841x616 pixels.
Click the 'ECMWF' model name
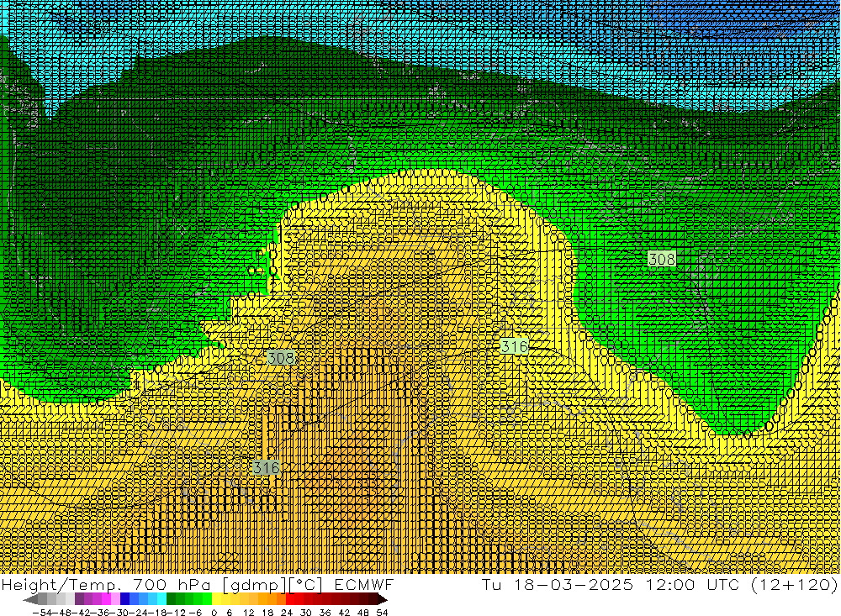pyautogui.click(x=364, y=585)
